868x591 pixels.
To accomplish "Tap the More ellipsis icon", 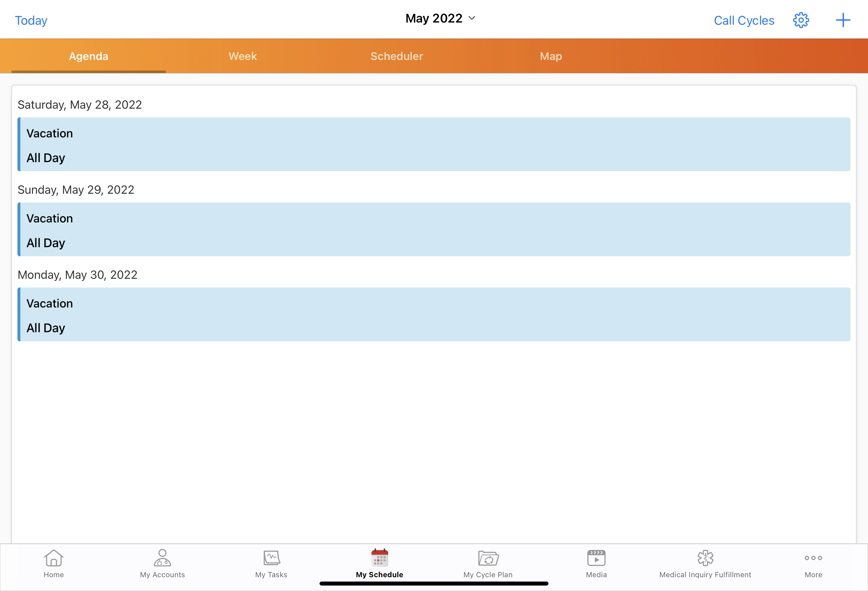I will pyautogui.click(x=813, y=558).
